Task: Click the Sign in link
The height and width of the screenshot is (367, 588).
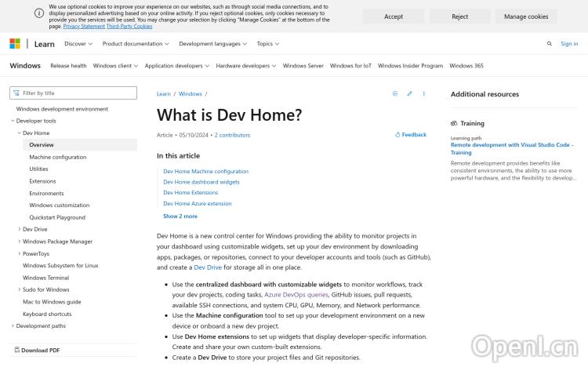Action: point(569,44)
